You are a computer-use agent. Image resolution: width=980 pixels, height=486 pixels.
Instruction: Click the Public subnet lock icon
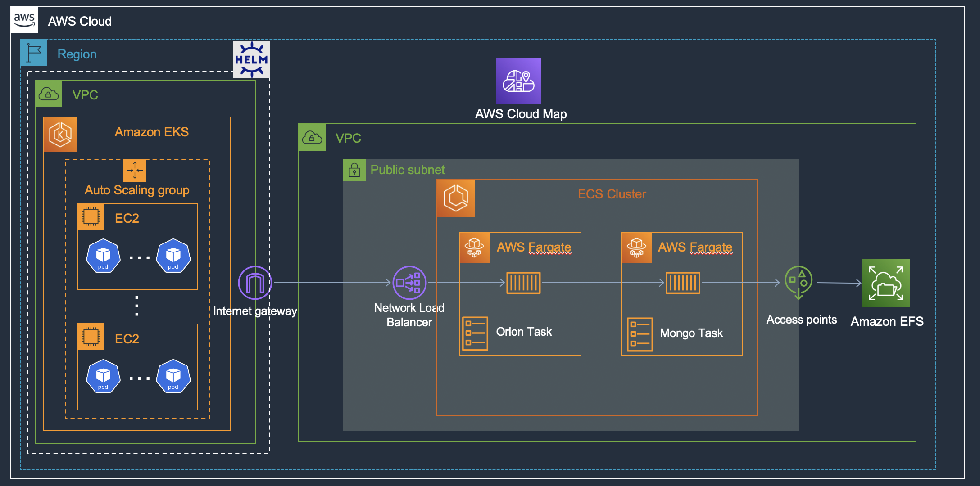tap(354, 170)
